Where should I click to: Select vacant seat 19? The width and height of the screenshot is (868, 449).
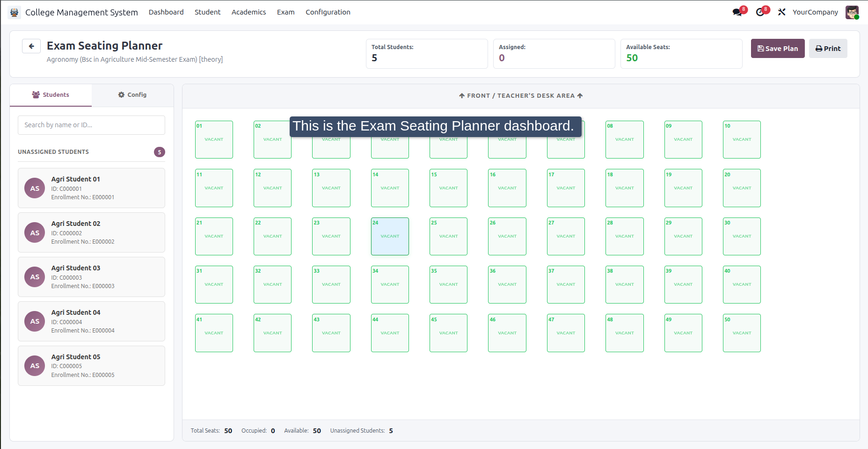click(x=683, y=188)
